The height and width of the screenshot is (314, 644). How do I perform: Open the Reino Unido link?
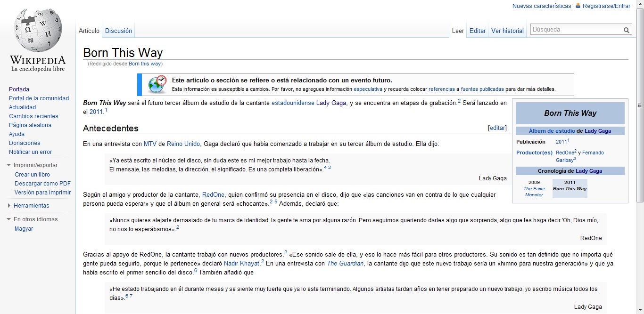[184, 144]
